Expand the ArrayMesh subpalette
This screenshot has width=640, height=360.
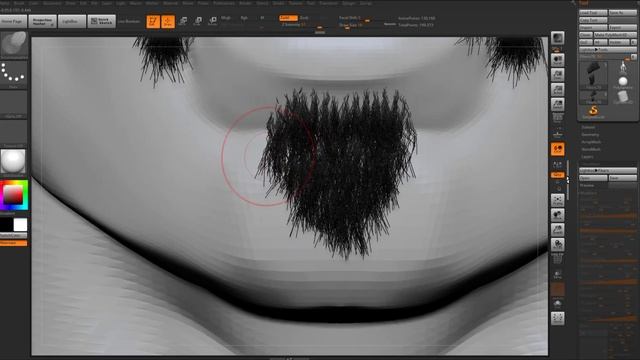591,142
